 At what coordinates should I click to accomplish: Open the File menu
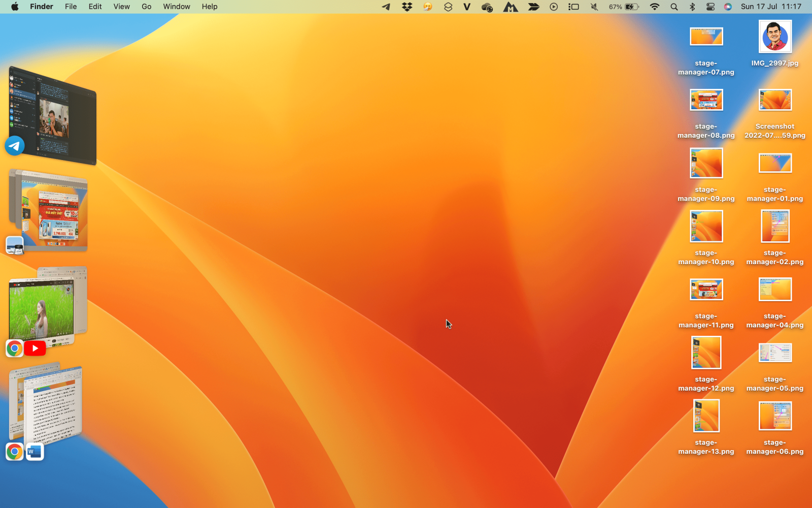[71, 7]
